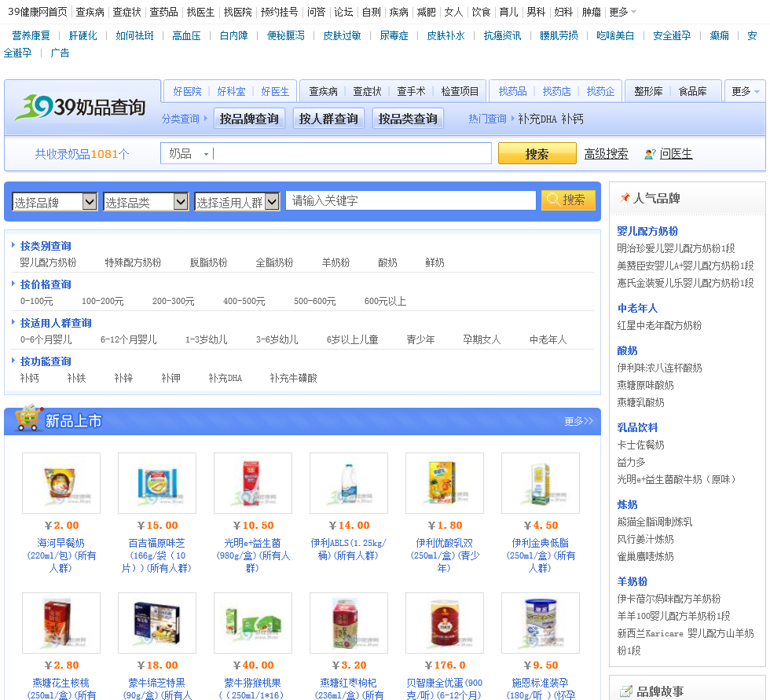Filter by 补充牛磺酸 function

point(293,378)
